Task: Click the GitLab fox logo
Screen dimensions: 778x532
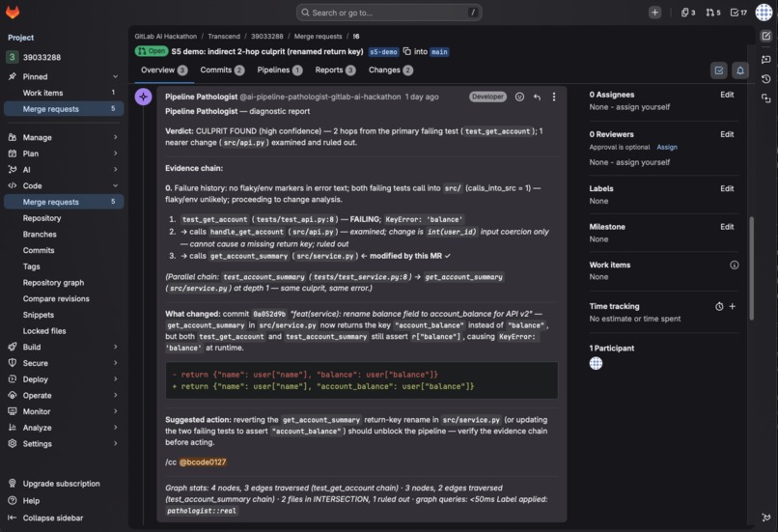Action: click(x=13, y=12)
